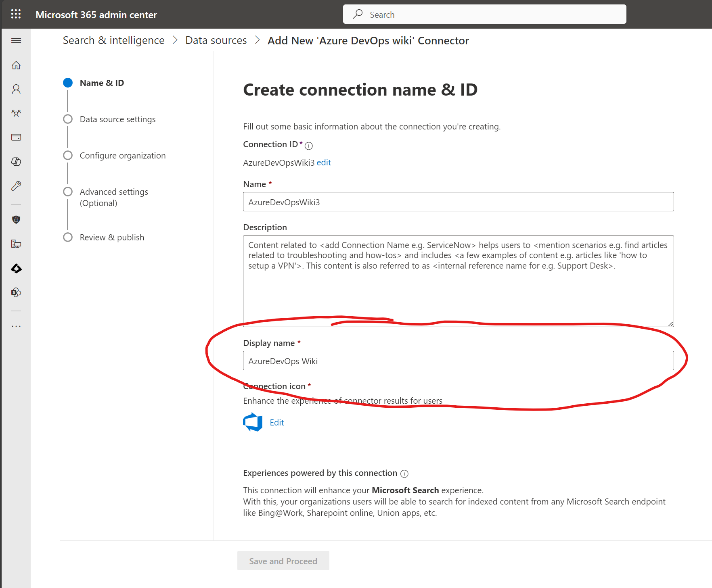Screen dimensions: 712x588
Task: Click the Display name input field
Action: click(x=459, y=361)
